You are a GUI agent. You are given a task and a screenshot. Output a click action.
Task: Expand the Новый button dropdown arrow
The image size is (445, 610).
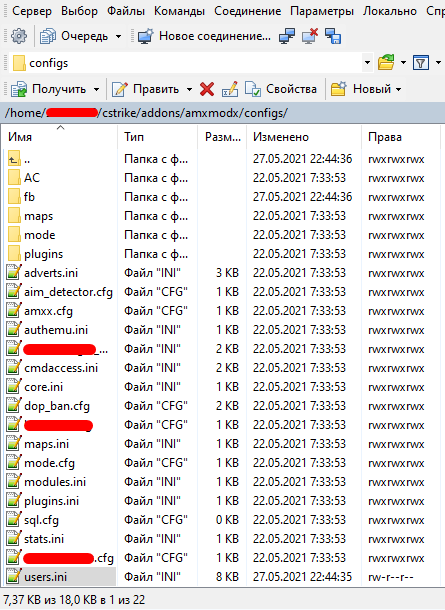click(398, 89)
